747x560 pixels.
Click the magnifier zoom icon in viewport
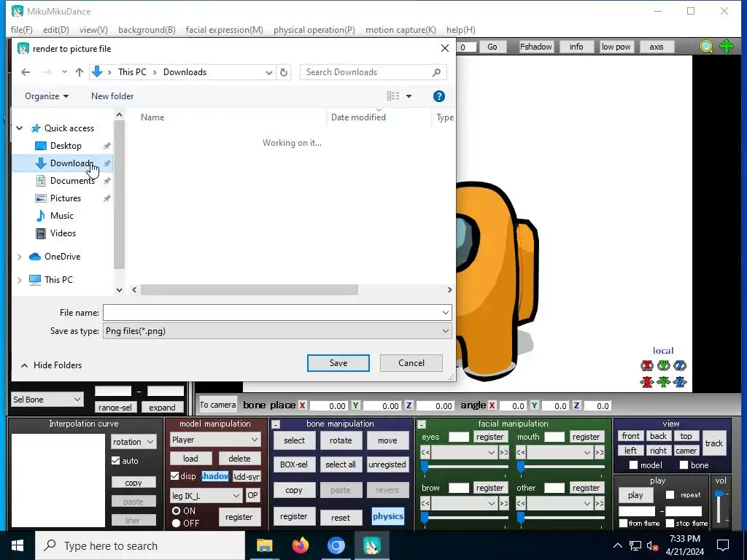click(x=706, y=47)
